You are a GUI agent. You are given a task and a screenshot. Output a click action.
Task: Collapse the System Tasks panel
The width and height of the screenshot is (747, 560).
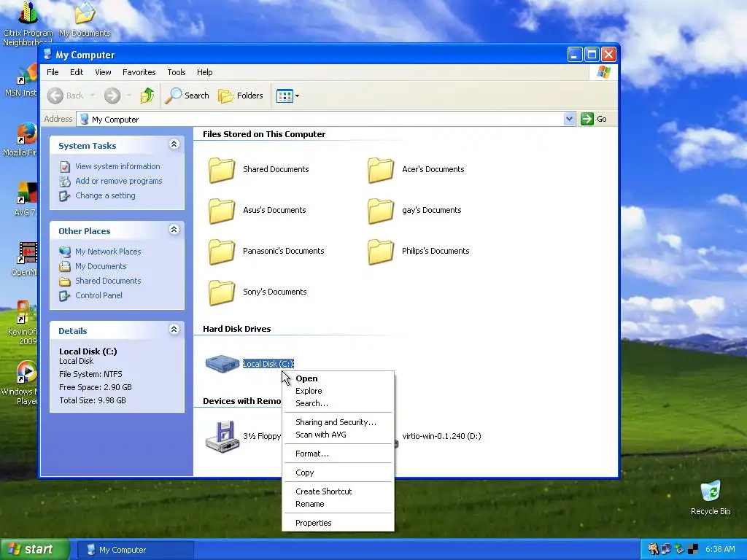[x=174, y=144]
